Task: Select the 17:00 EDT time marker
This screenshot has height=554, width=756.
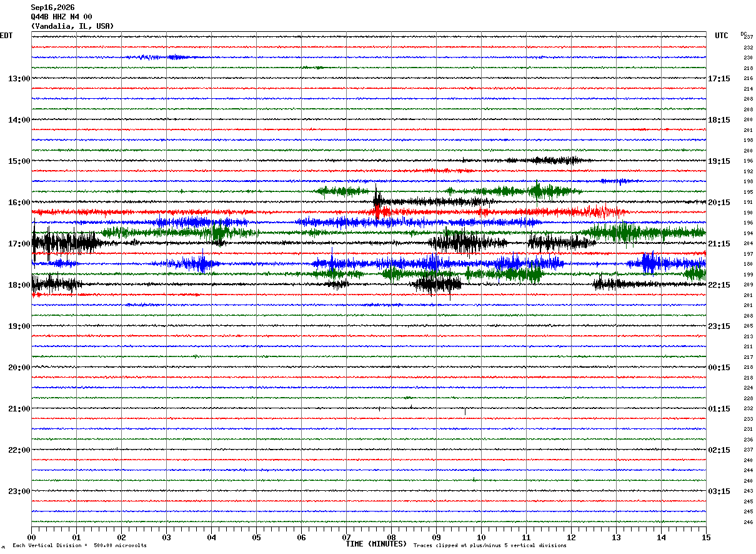Action: point(19,244)
